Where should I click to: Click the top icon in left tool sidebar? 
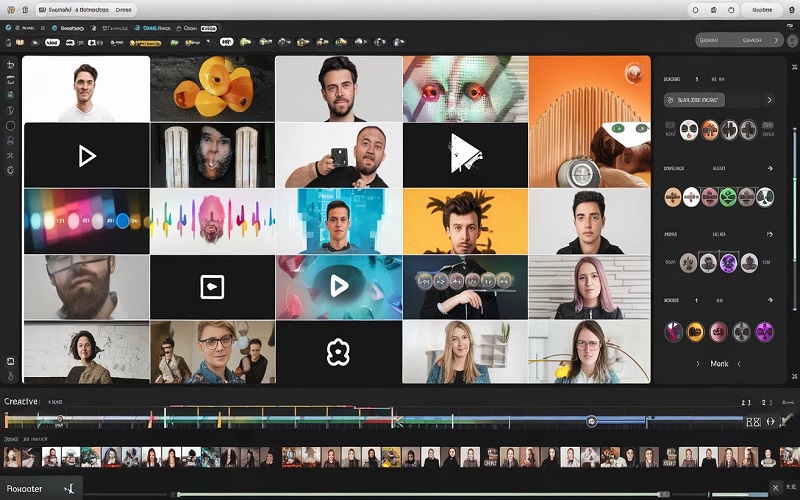coord(11,65)
